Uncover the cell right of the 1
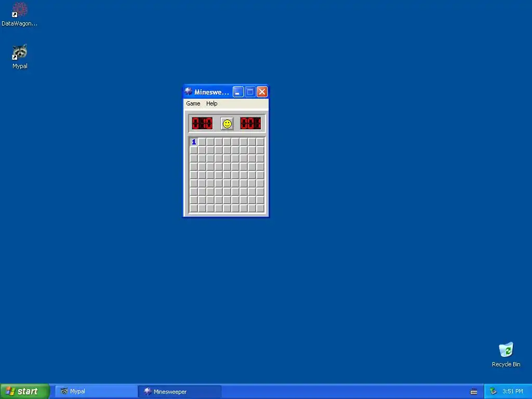 click(x=202, y=142)
